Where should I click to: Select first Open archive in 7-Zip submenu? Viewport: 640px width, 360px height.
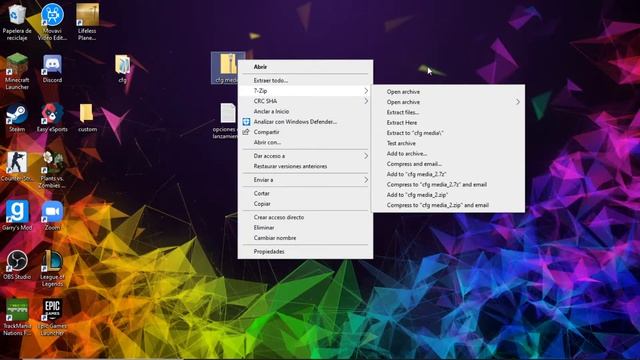pyautogui.click(x=448, y=92)
